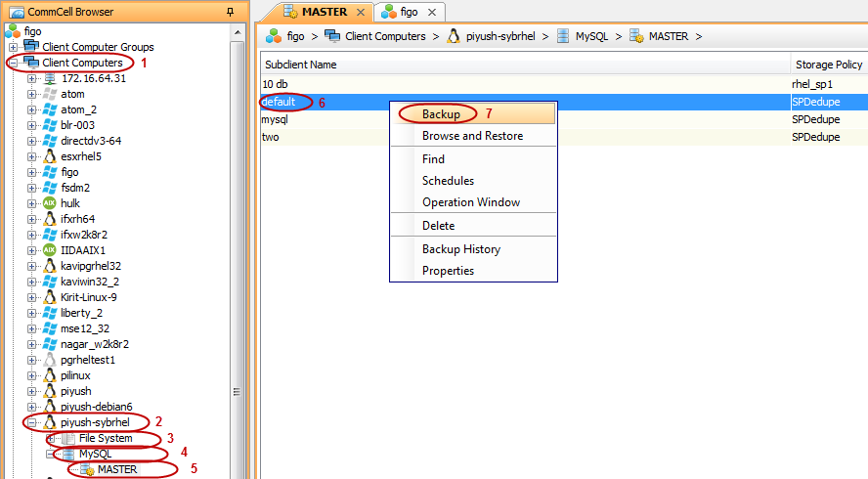The width and height of the screenshot is (868, 479).
Task: Click the AIX icon for IIDAAIX1
Action: point(50,250)
